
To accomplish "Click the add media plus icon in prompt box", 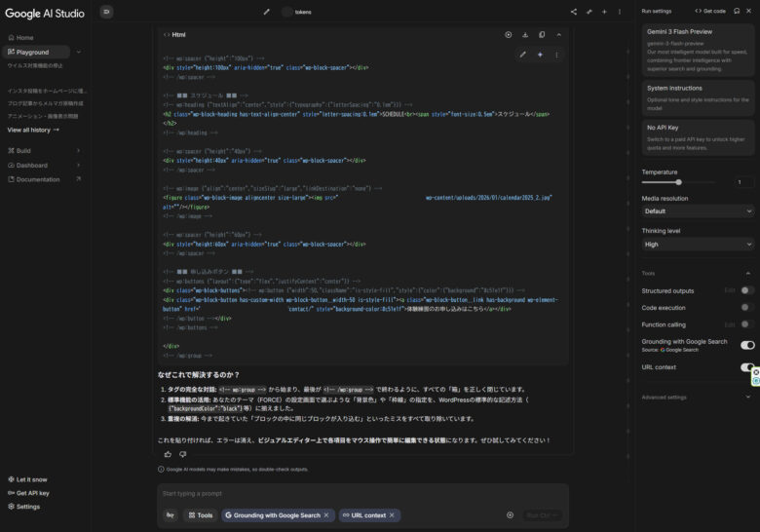I will coord(510,514).
